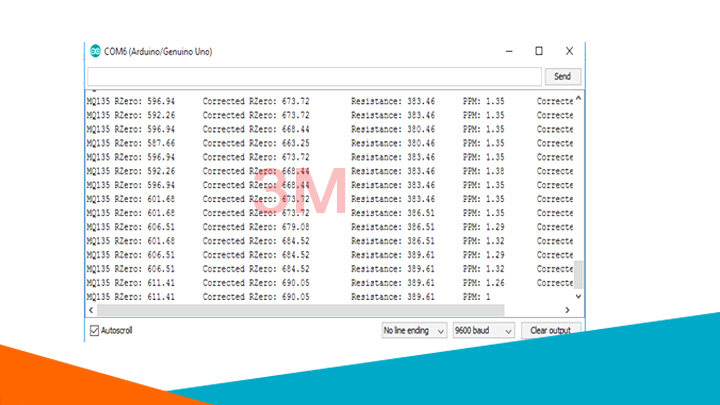Viewport: 720px width, 405px height.
Task: Click the Arduino logo icon in title bar
Action: pyautogui.click(x=95, y=51)
